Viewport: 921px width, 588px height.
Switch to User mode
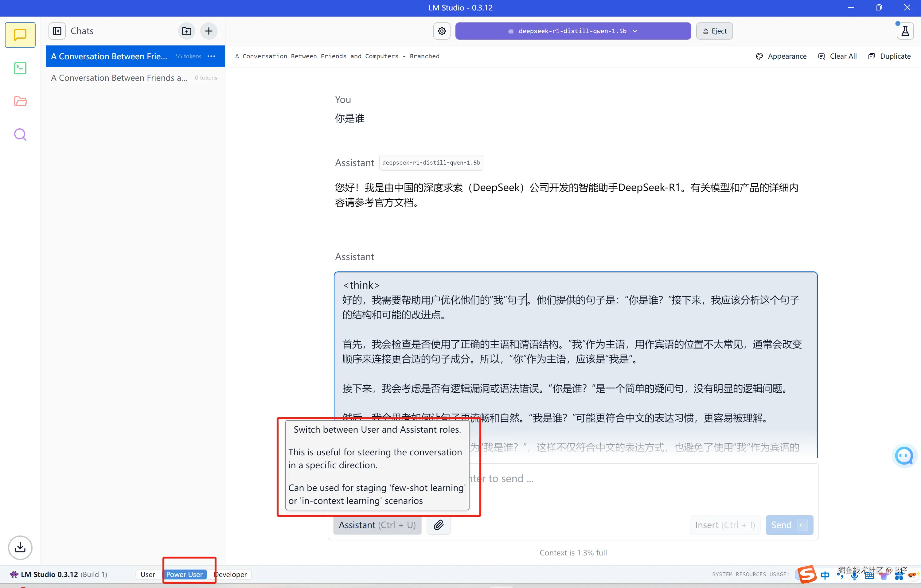point(148,574)
